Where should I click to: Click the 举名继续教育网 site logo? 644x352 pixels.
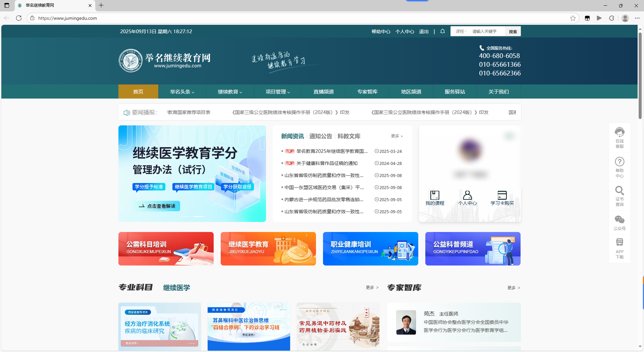(x=165, y=60)
